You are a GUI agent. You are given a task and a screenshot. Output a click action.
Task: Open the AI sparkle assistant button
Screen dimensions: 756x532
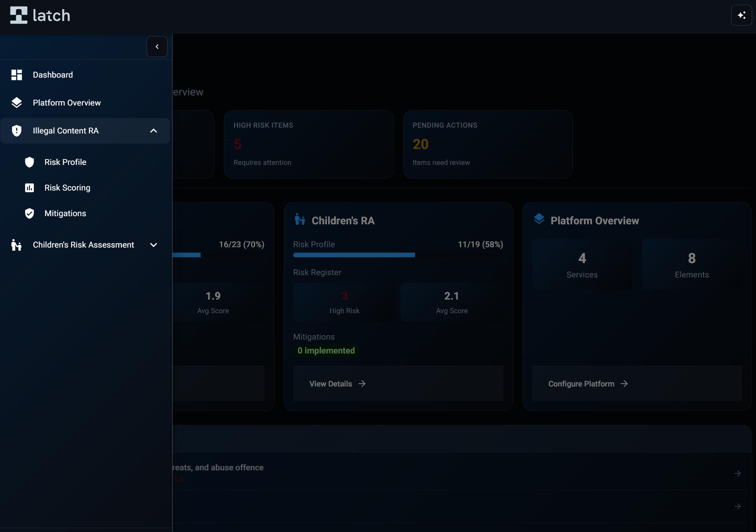point(741,16)
